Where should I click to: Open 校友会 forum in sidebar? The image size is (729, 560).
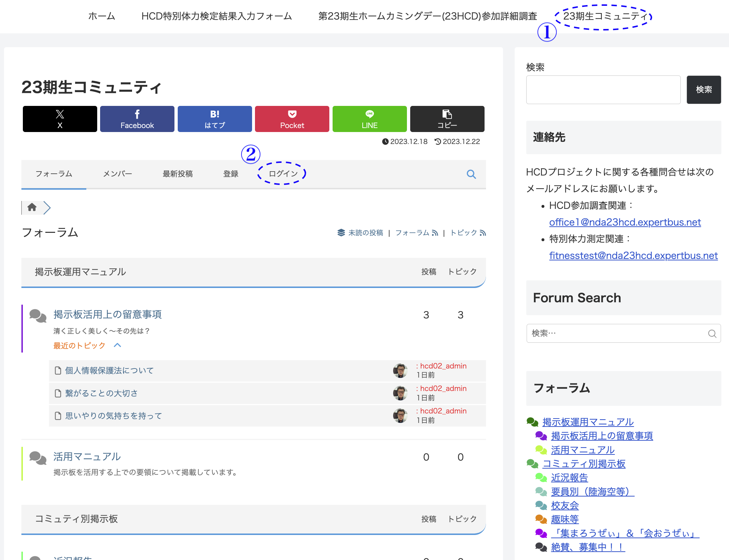pyautogui.click(x=564, y=505)
